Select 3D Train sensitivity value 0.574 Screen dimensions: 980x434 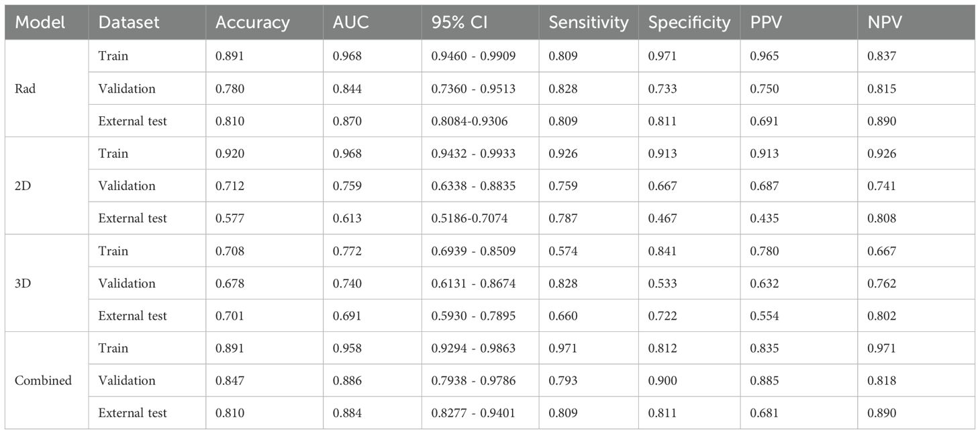pyautogui.click(x=562, y=251)
